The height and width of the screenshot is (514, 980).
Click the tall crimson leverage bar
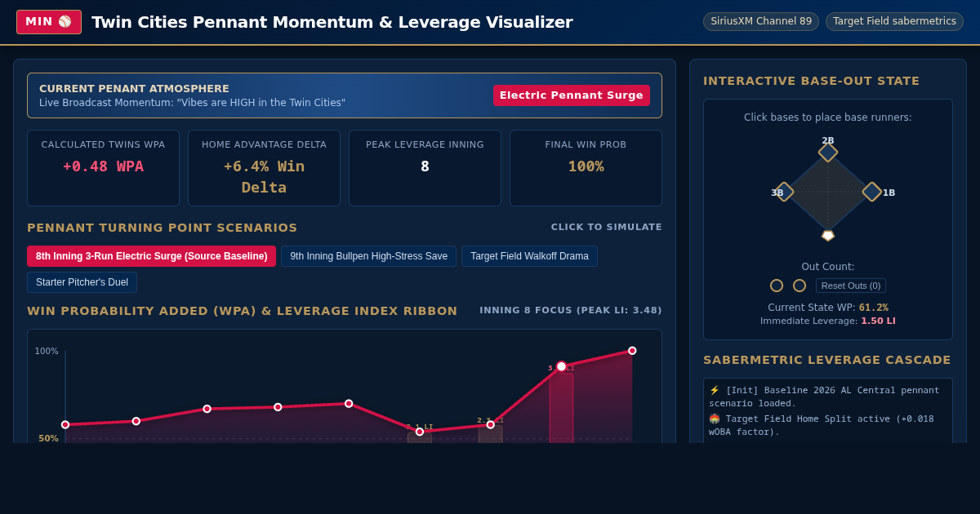click(x=561, y=408)
